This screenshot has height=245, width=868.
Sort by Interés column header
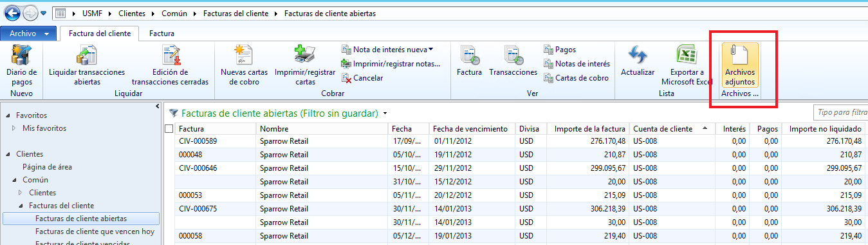tap(733, 129)
